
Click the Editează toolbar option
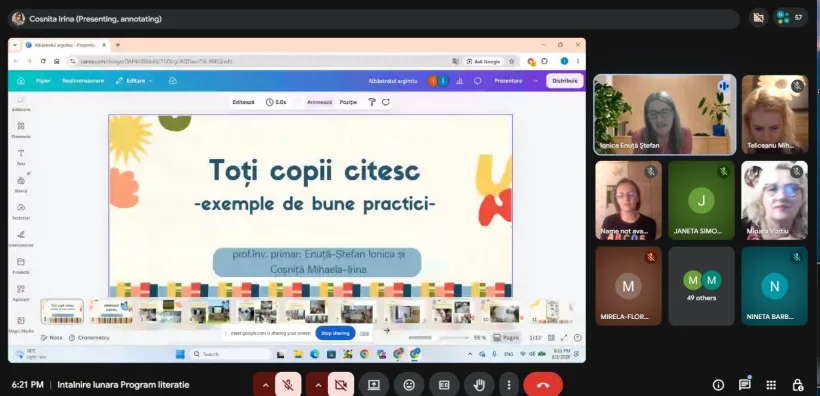[243, 102]
